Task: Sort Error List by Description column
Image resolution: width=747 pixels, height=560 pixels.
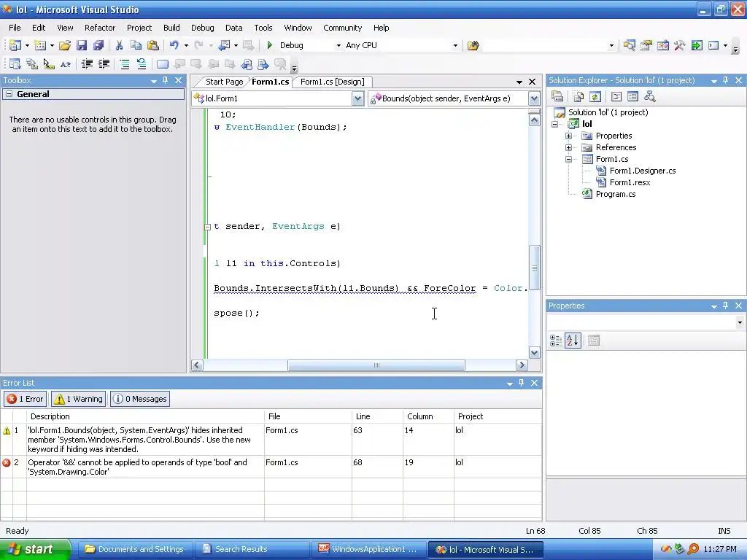Action: coord(145,416)
